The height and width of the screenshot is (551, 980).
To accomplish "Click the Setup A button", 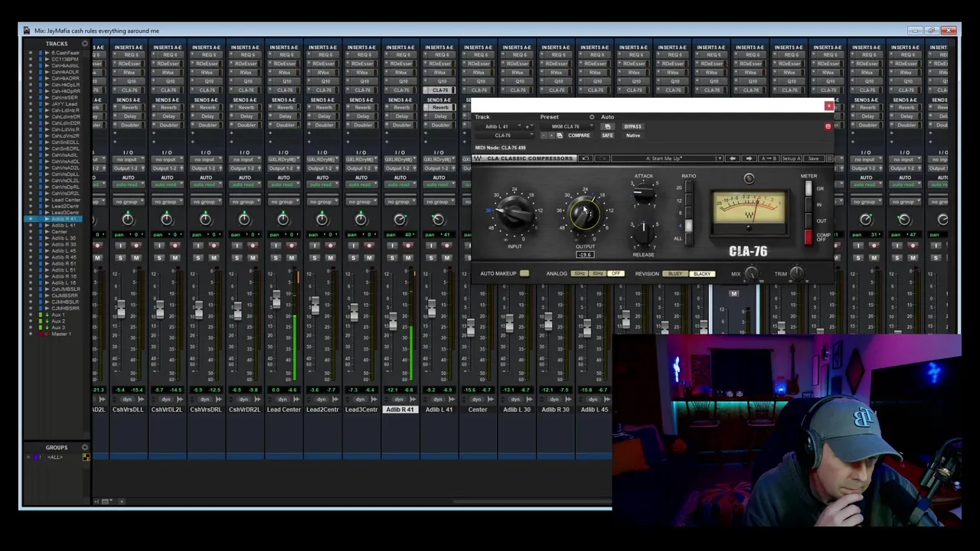I will pyautogui.click(x=791, y=158).
